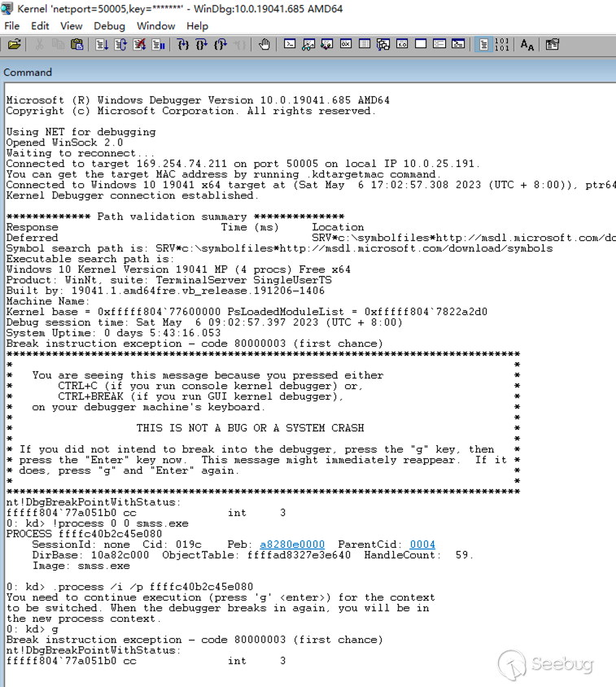
Task: Open the Command Browser toolbar icon
Action: coord(458,44)
